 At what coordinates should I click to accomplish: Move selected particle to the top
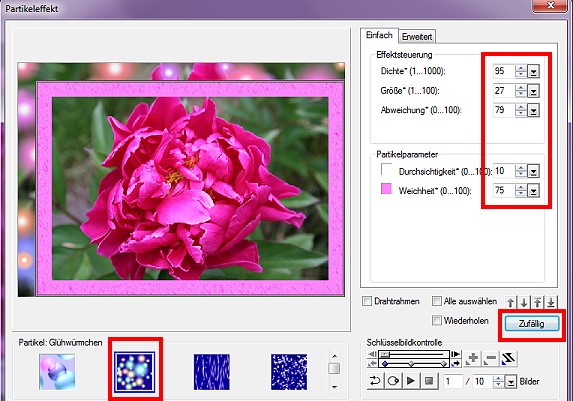tap(538, 302)
